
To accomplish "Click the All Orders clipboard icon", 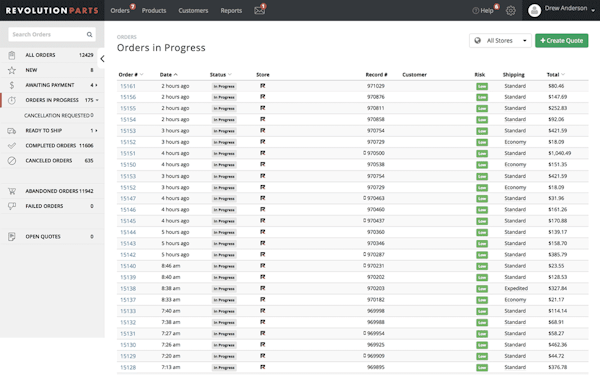I will coord(12,55).
